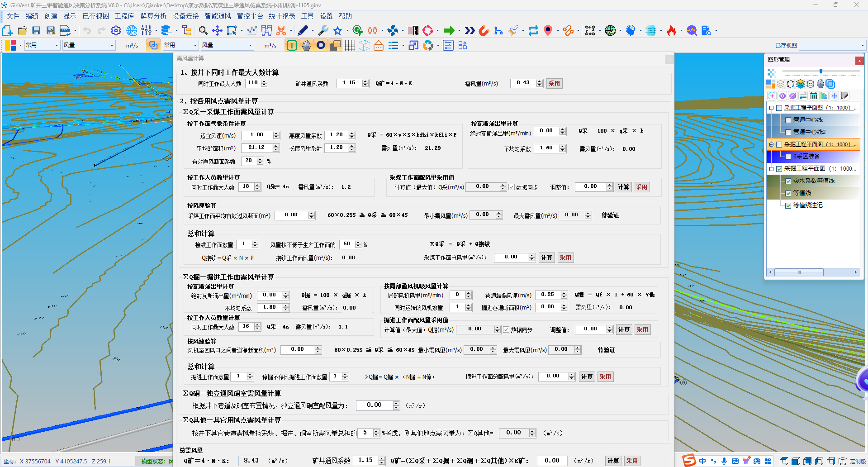Click add-layer plus icon in 图形管理

pyautogui.click(x=772, y=96)
